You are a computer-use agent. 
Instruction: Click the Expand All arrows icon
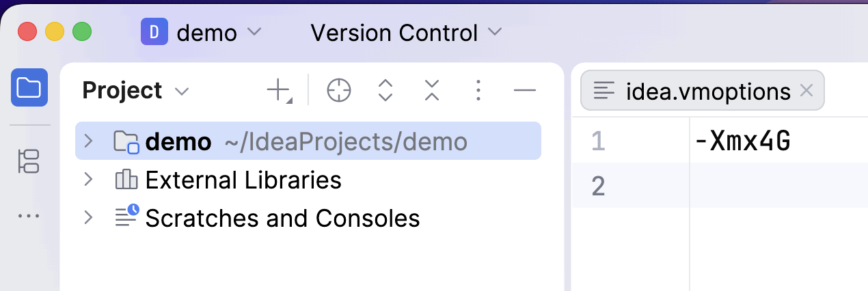385,90
